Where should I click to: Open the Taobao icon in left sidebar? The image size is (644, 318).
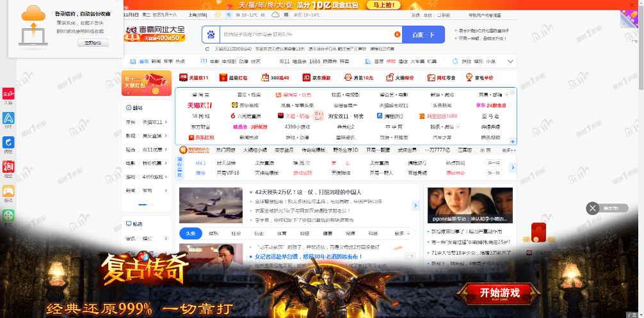tap(8, 166)
